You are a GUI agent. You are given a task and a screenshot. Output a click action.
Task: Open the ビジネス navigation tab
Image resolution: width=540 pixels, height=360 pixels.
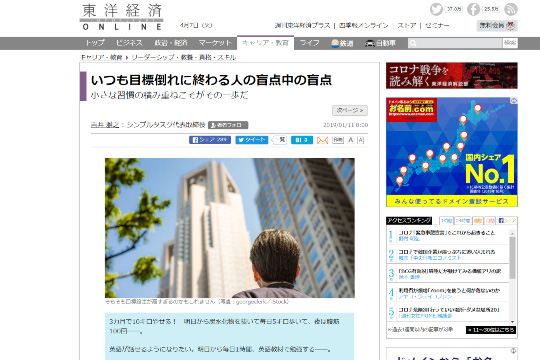(x=129, y=43)
